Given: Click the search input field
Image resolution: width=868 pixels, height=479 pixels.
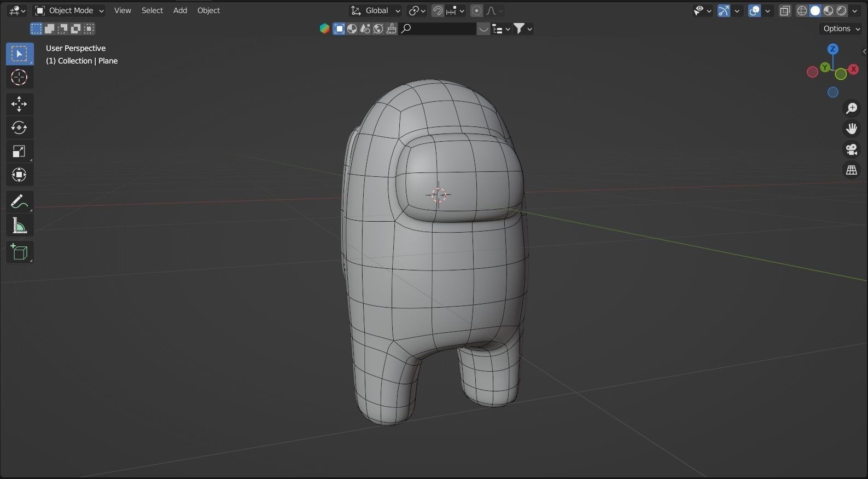Looking at the screenshot, I should point(438,28).
